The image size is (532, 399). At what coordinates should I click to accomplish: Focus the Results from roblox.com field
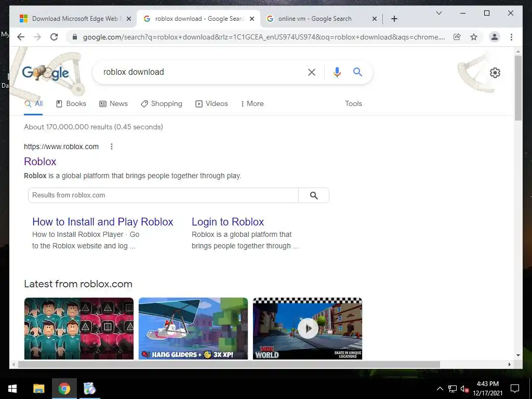click(x=163, y=195)
